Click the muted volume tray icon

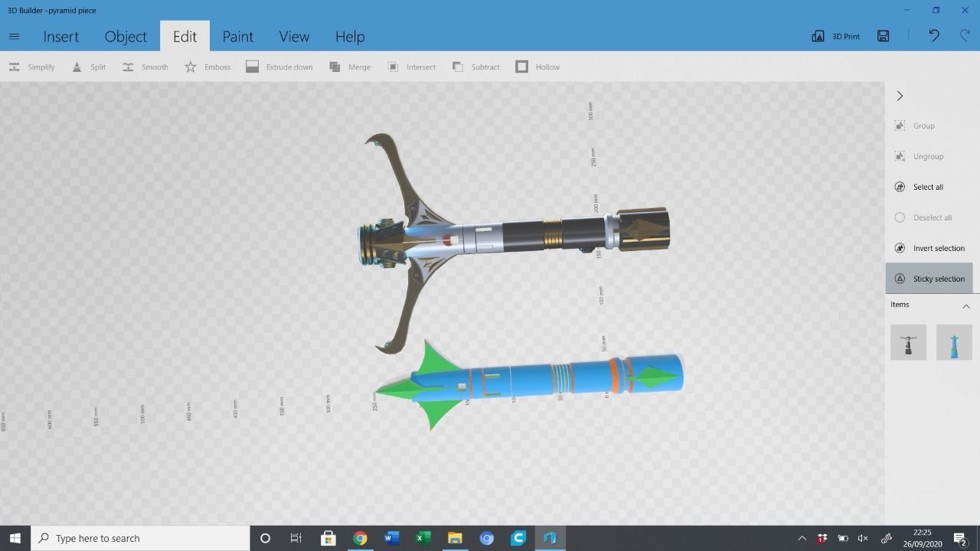863,538
